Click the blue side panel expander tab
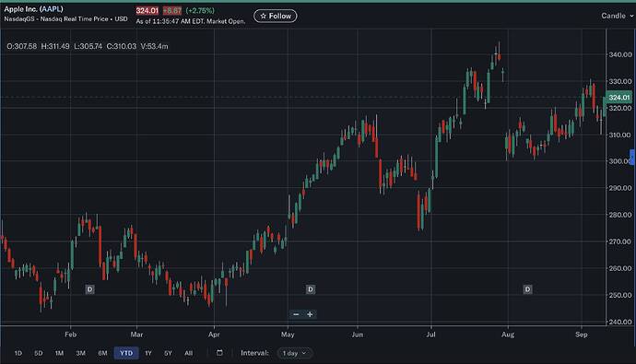The width and height of the screenshot is (636, 364). coord(632,157)
